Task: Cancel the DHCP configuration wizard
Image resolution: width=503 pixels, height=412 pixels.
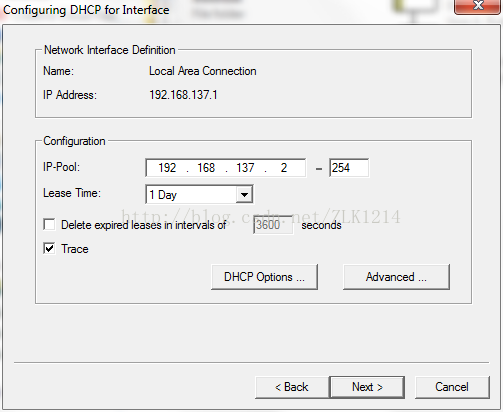Action: [452, 387]
